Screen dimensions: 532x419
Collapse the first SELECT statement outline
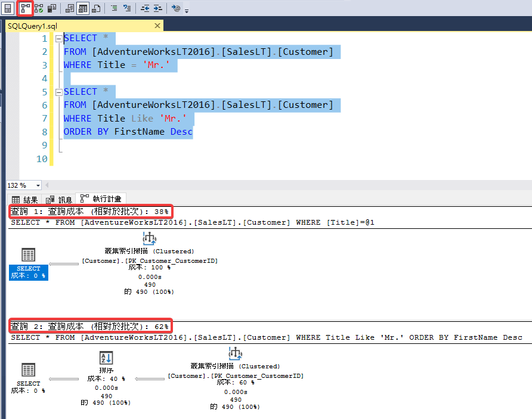coord(58,39)
